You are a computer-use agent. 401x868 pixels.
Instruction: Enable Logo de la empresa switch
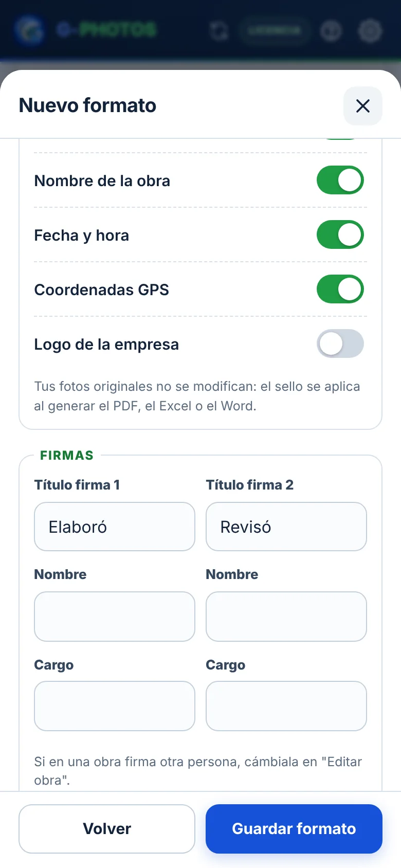pos(340,343)
